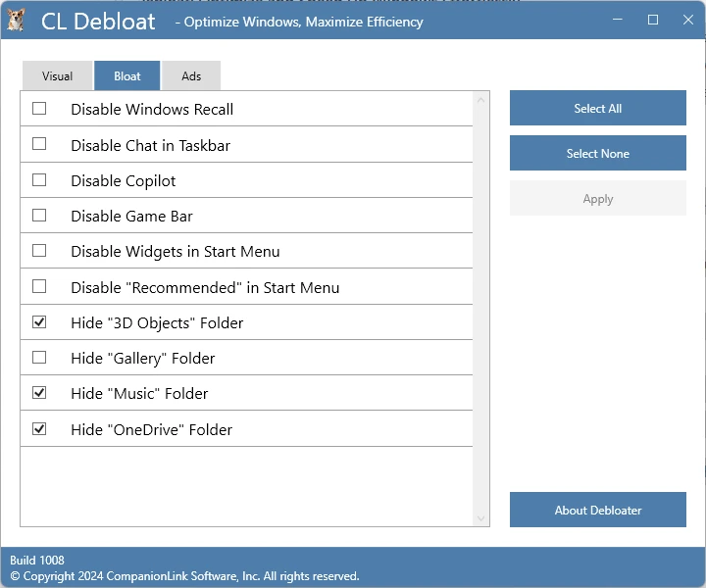The image size is (706, 588).
Task: Click the corgi app logo icon
Action: click(16, 21)
